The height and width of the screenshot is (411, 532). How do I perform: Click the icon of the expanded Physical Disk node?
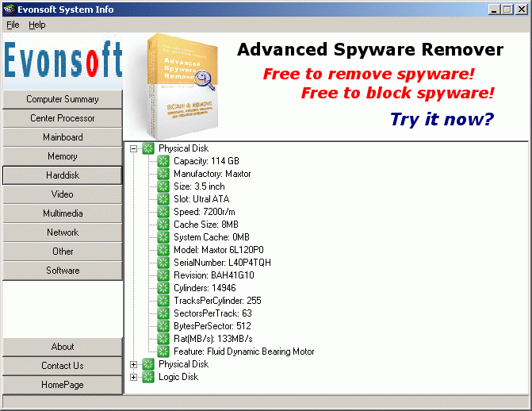click(148, 148)
